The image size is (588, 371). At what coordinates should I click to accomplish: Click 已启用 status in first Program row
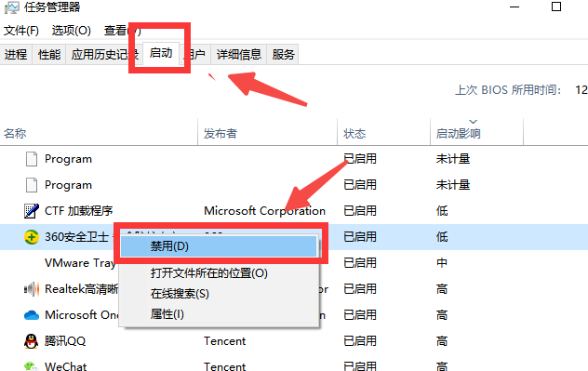coord(360,159)
